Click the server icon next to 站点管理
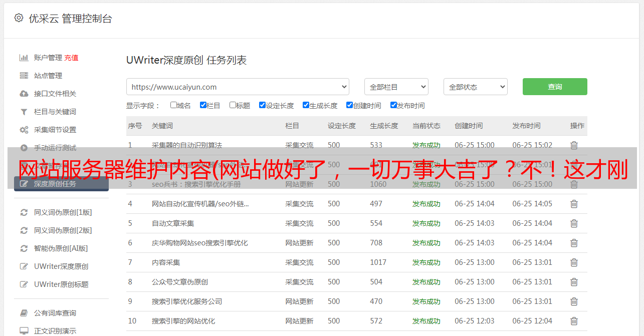The height and width of the screenshot is (336, 644). pos(24,76)
